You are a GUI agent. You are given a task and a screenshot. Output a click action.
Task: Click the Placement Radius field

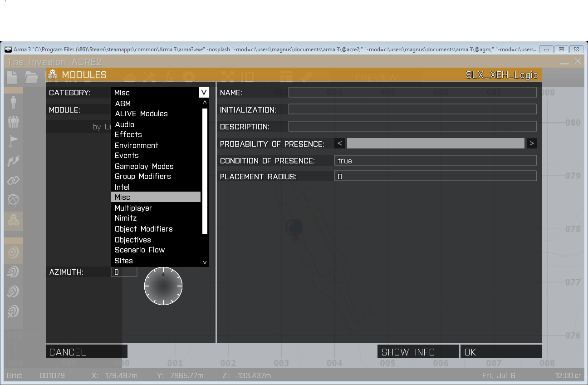(x=436, y=176)
